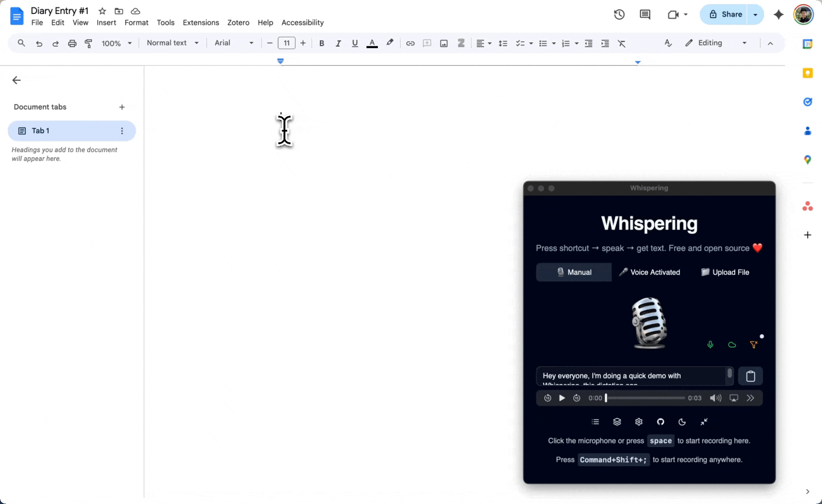Screen dimensions: 822x504
Task: Click the audio progress slider
Action: pyautogui.click(x=645, y=398)
